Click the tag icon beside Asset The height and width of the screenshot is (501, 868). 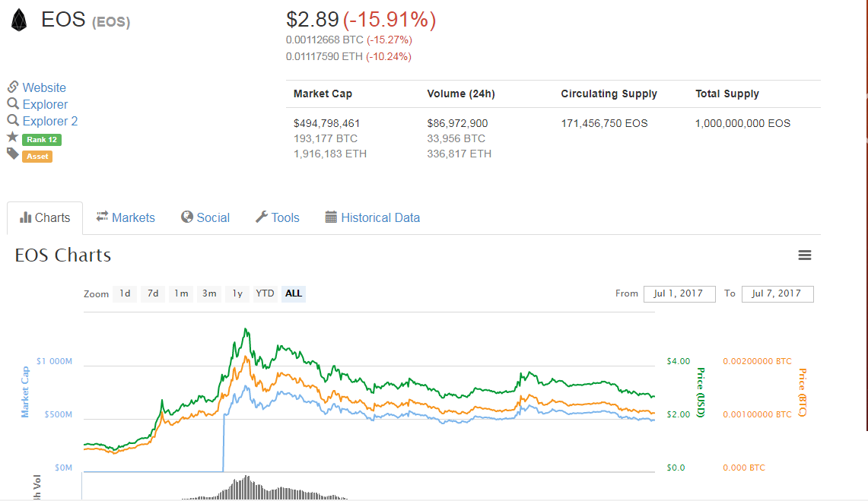[13, 154]
